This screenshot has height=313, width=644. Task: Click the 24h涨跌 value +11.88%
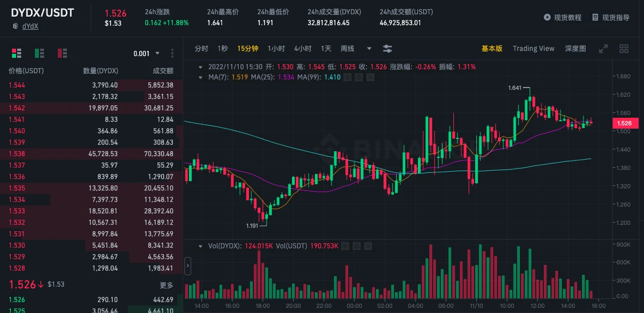[176, 22]
